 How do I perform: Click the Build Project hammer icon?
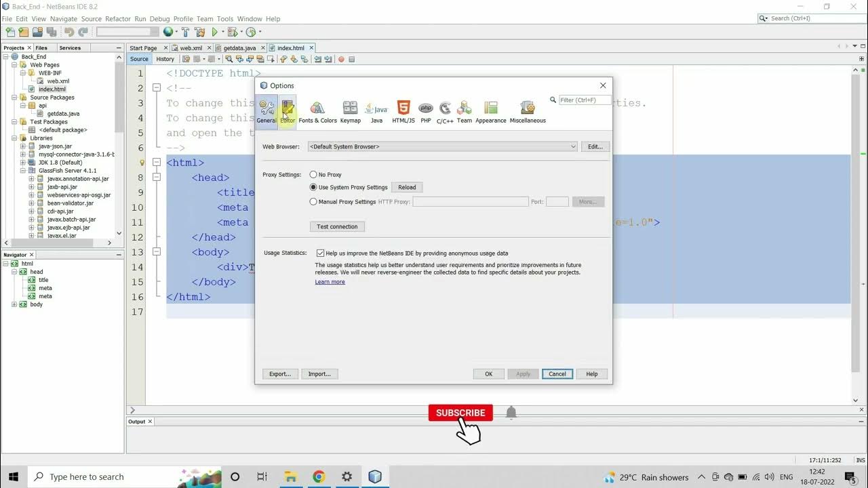[x=185, y=32]
